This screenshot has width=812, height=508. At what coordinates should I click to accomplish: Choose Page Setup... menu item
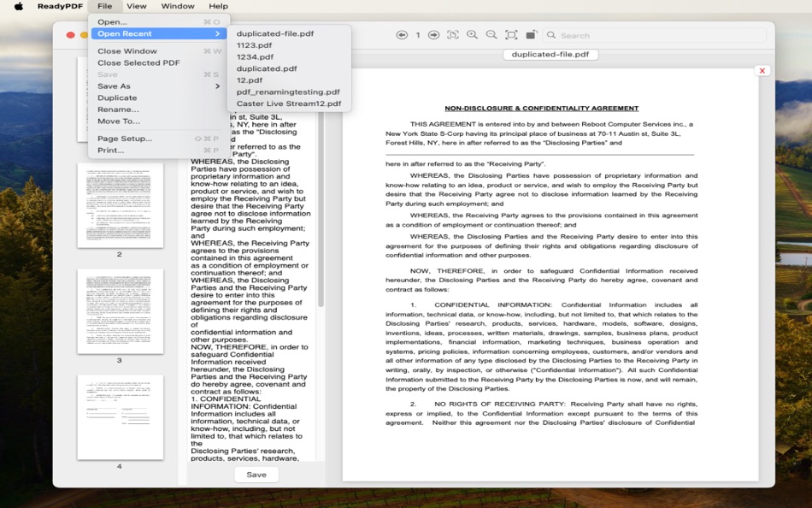160,139
